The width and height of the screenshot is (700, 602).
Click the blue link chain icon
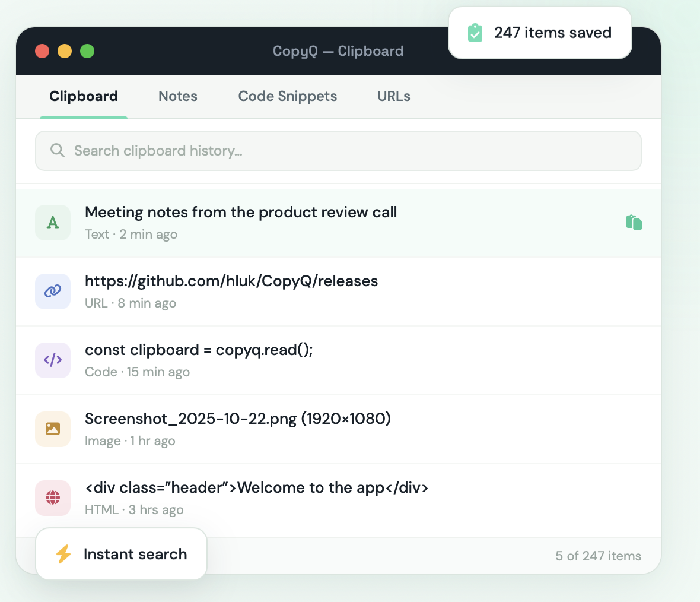click(53, 292)
